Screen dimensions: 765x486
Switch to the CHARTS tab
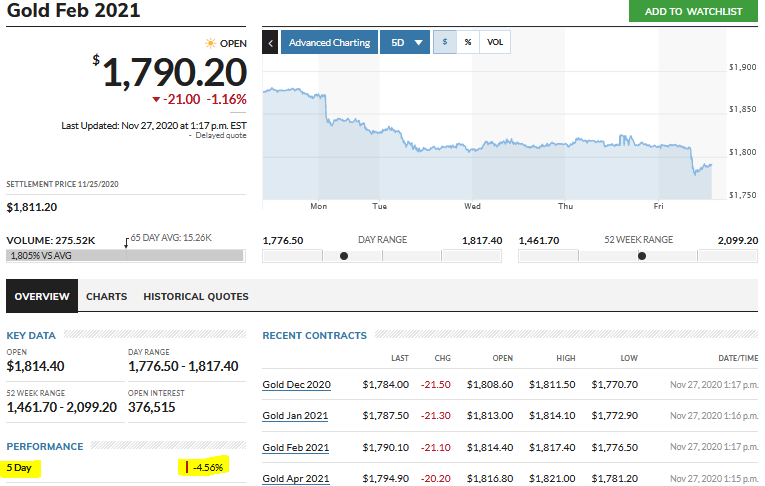click(x=106, y=297)
